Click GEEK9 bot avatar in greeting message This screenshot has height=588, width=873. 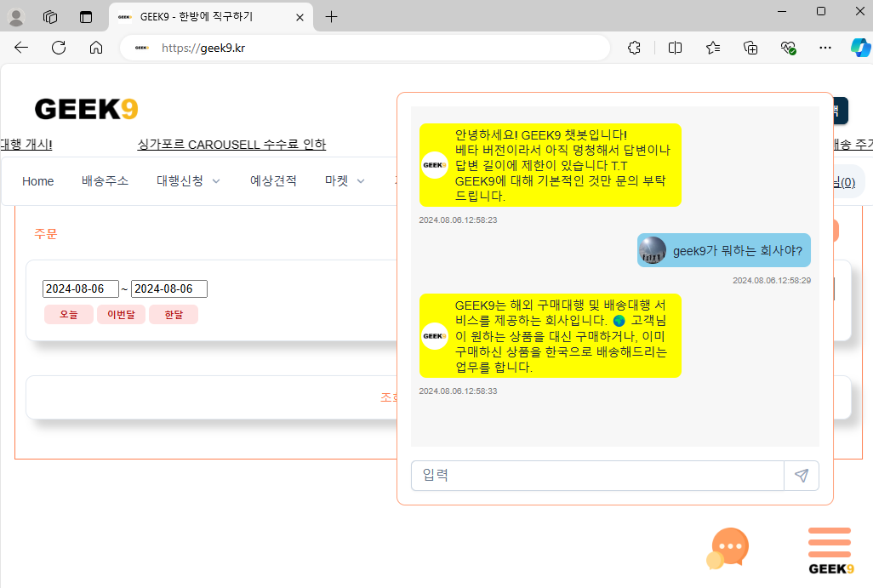coord(435,165)
